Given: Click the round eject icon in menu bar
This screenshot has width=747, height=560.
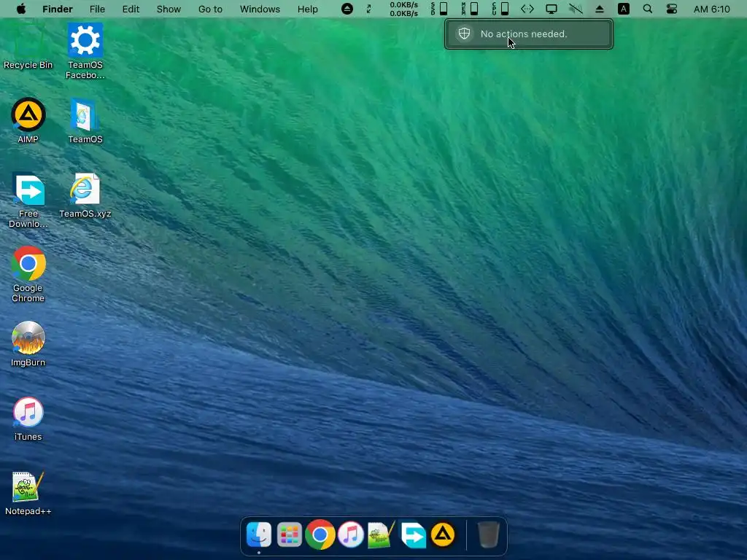Looking at the screenshot, I should point(347,9).
